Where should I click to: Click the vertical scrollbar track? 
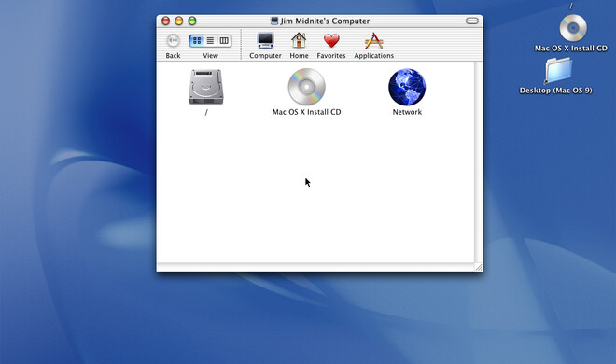(479, 162)
